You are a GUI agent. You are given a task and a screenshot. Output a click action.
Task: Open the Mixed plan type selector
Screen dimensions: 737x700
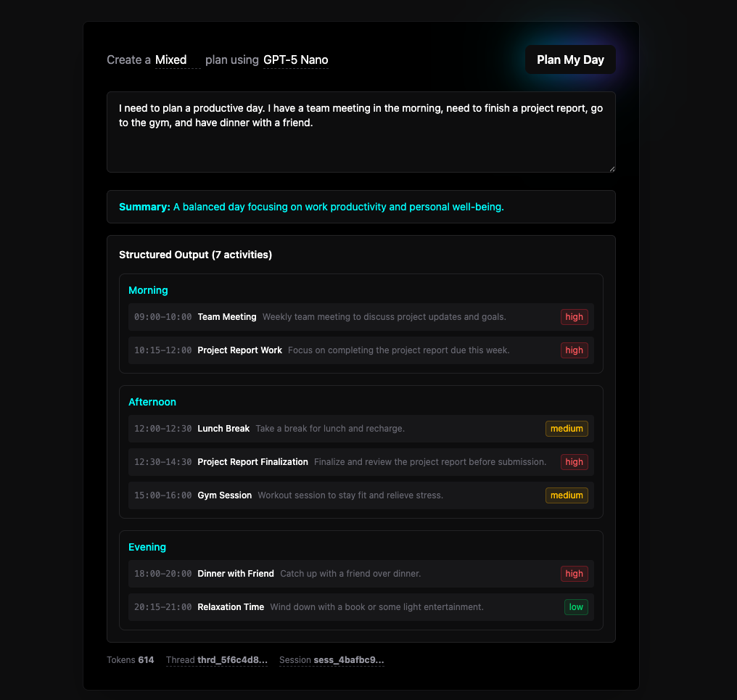[x=172, y=59]
